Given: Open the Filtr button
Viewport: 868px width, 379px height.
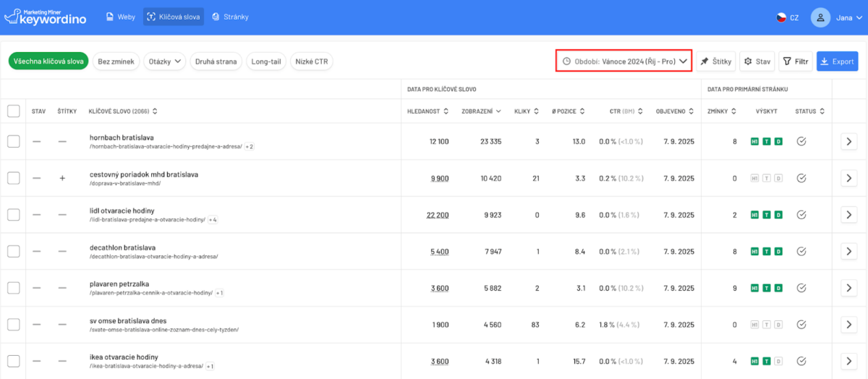Looking at the screenshot, I should [x=796, y=61].
